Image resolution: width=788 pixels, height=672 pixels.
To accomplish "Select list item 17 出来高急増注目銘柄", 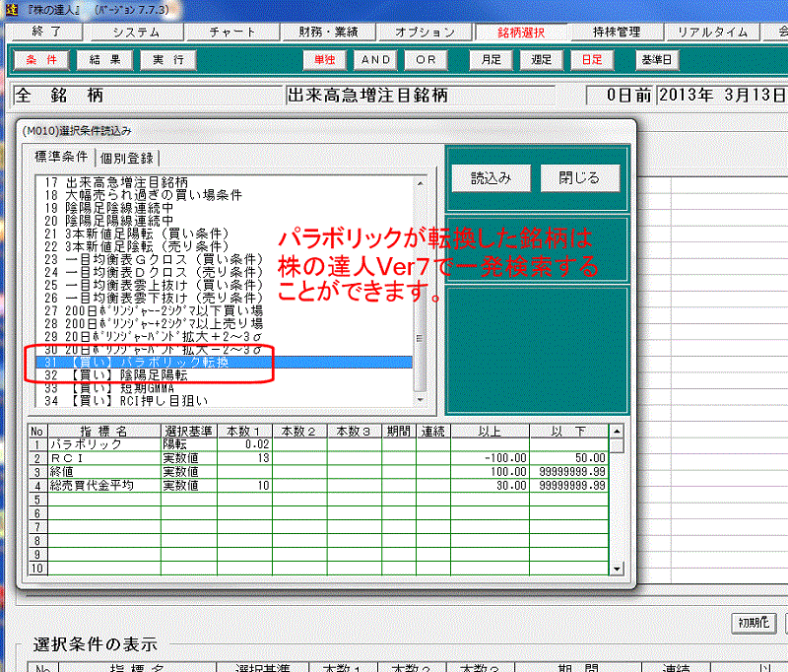I will [x=224, y=182].
